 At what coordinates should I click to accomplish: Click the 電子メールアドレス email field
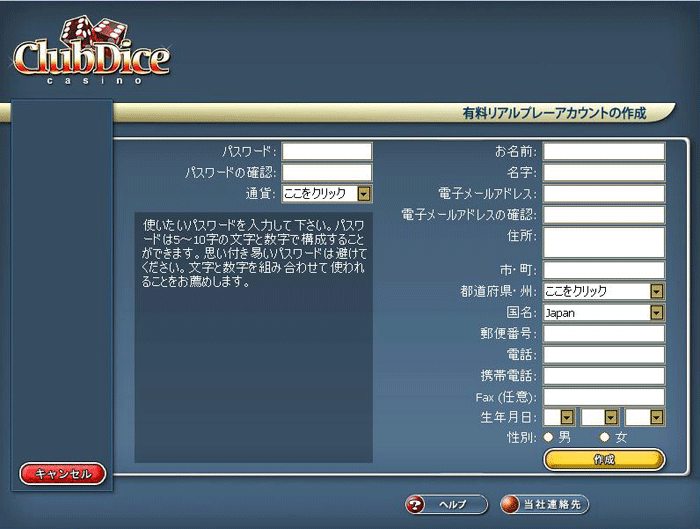click(x=604, y=193)
